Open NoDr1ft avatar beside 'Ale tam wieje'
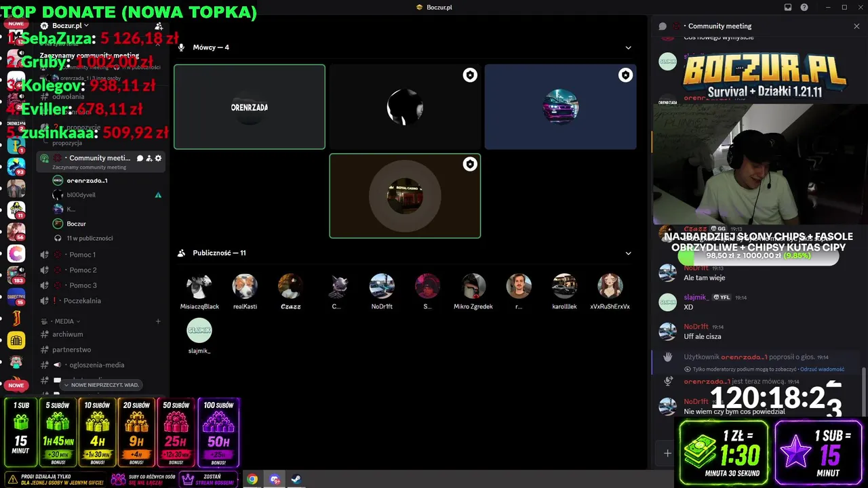Screen dimensions: 868x488 pos(668,273)
